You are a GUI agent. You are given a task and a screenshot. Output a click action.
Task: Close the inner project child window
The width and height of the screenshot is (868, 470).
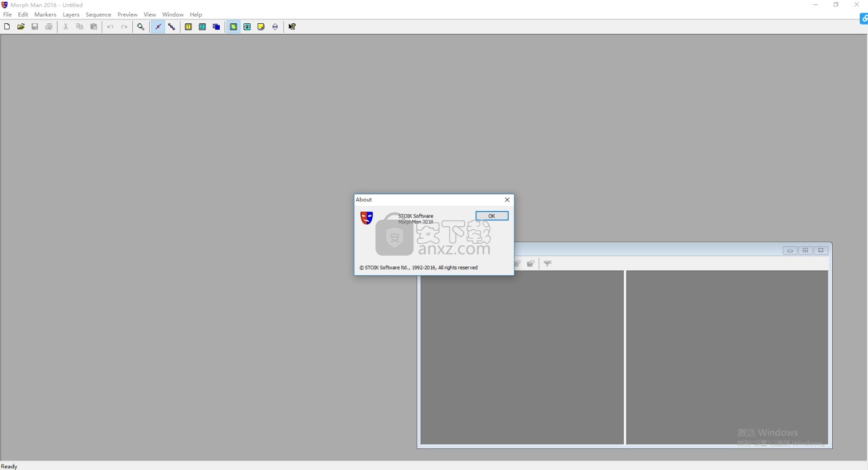tap(821, 250)
